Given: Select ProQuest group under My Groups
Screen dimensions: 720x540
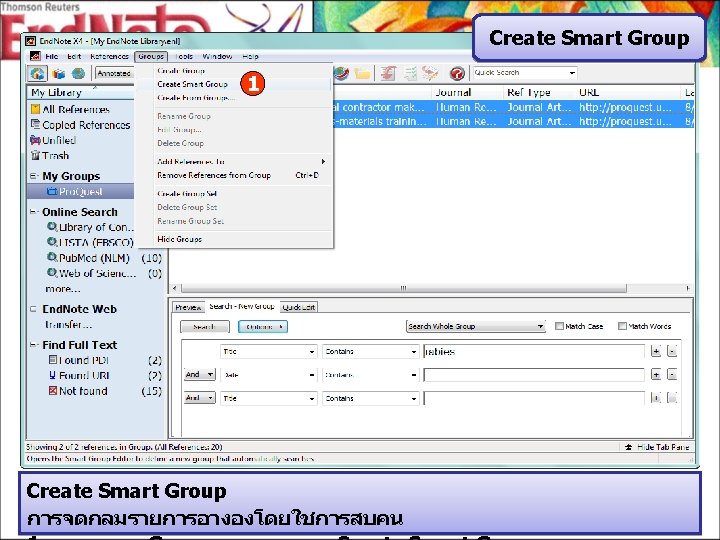Looking at the screenshot, I should pos(80,191).
